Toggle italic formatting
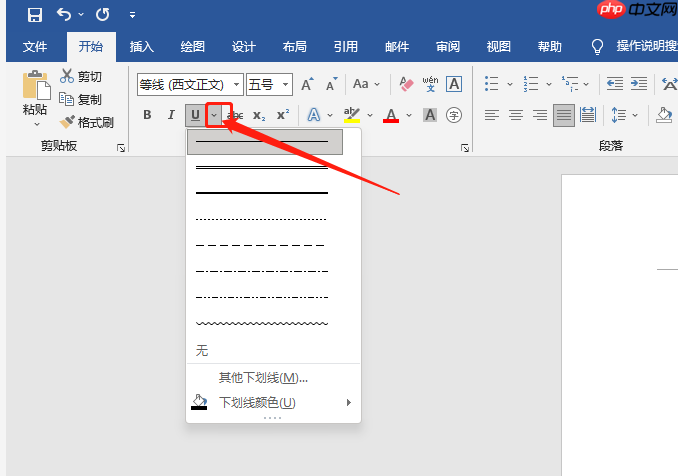The height and width of the screenshot is (476, 678). click(171, 115)
